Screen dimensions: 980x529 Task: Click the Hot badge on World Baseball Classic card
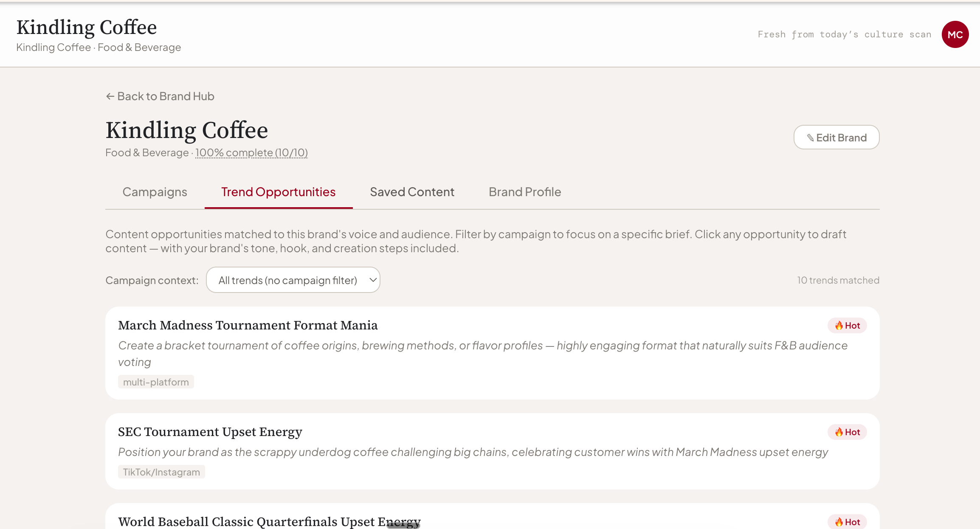point(847,521)
